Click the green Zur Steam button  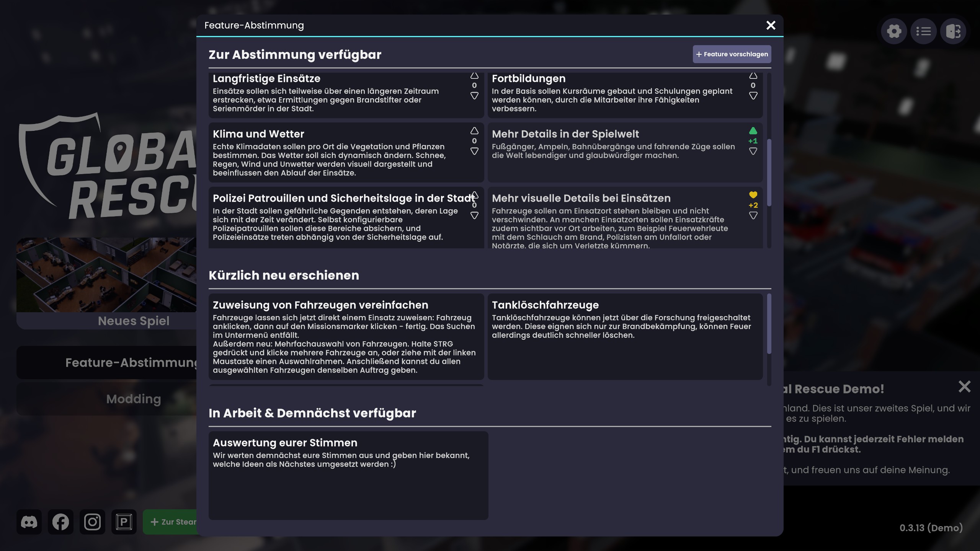tap(170, 522)
